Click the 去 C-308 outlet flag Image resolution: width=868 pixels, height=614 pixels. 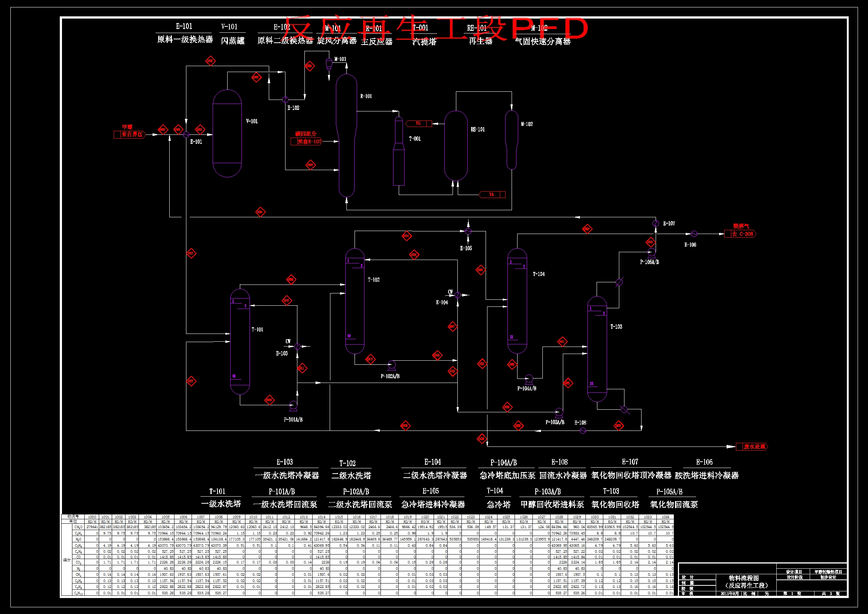(x=740, y=234)
